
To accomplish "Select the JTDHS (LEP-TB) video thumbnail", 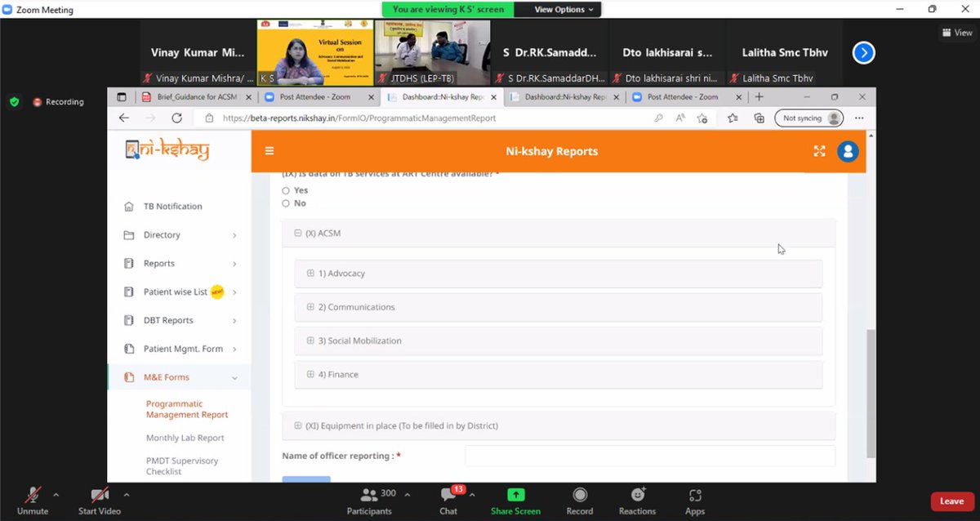I will [x=432, y=53].
